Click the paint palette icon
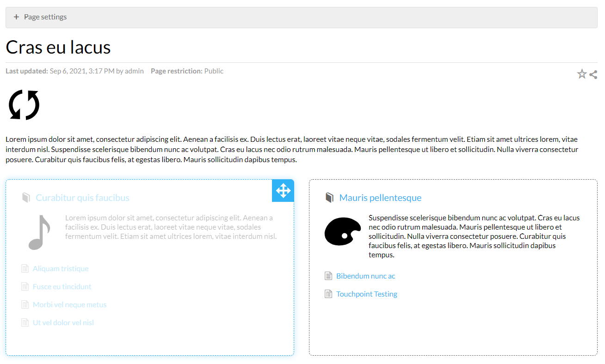The width and height of the screenshot is (605, 364). click(342, 231)
